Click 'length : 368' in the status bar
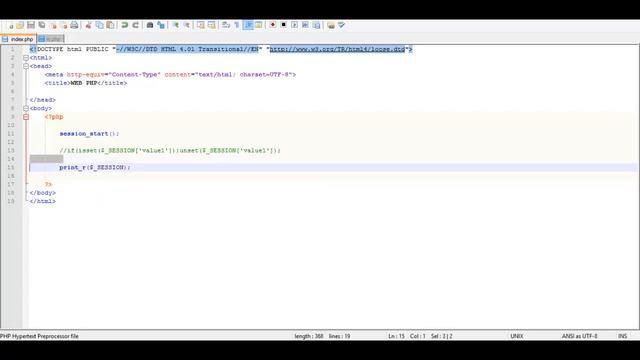 click(x=309, y=336)
